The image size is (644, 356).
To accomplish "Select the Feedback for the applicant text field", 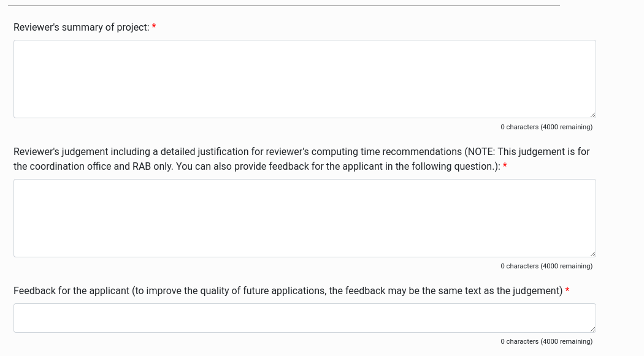I will coord(305,318).
